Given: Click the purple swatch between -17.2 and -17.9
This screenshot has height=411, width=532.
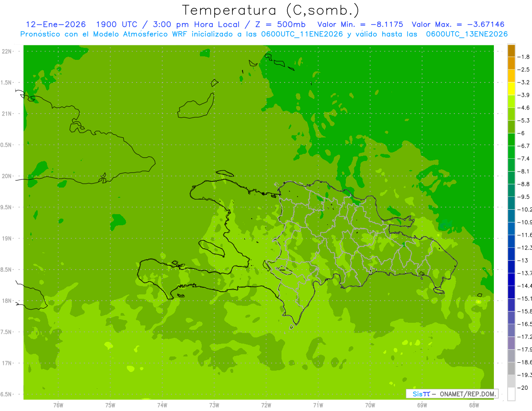Looking at the screenshot, I should (x=511, y=343).
